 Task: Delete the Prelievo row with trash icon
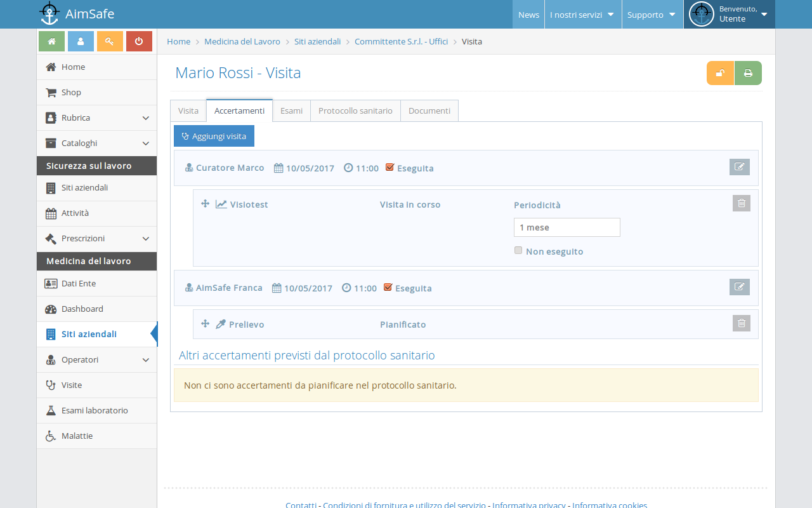point(742,323)
